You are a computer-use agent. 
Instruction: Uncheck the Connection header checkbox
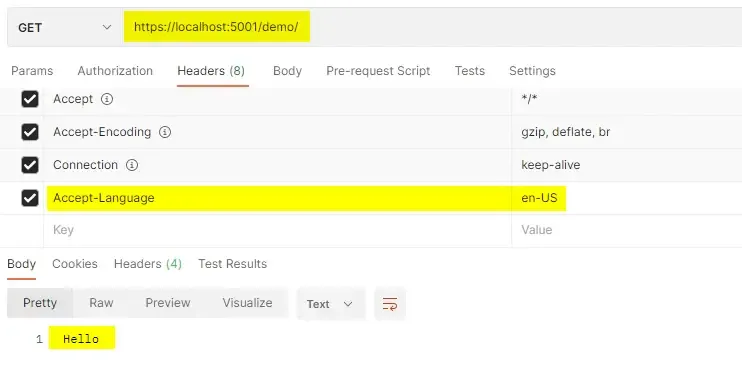[x=30, y=165]
